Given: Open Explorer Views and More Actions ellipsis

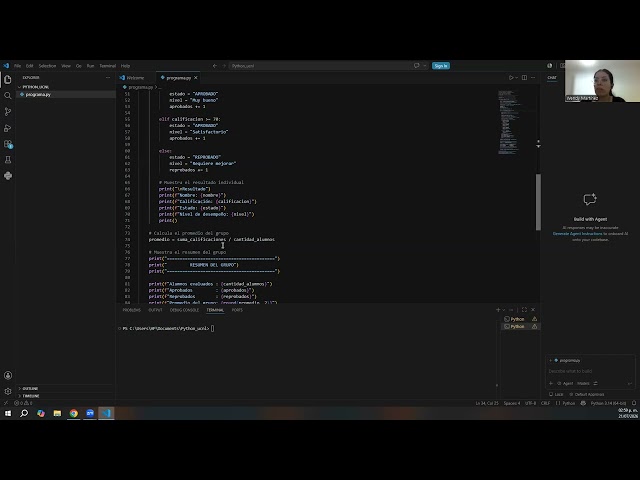Looking at the screenshot, I should (108, 78).
